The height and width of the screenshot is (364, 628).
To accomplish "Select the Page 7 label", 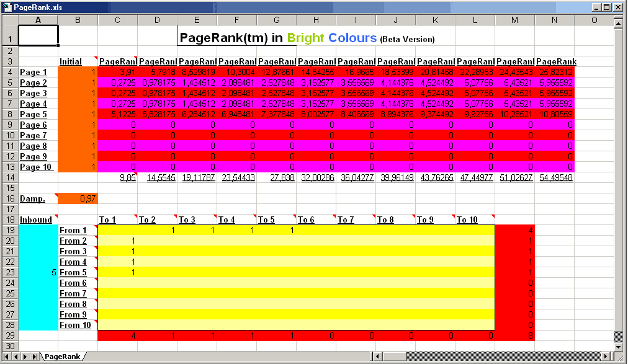I will coord(38,136).
